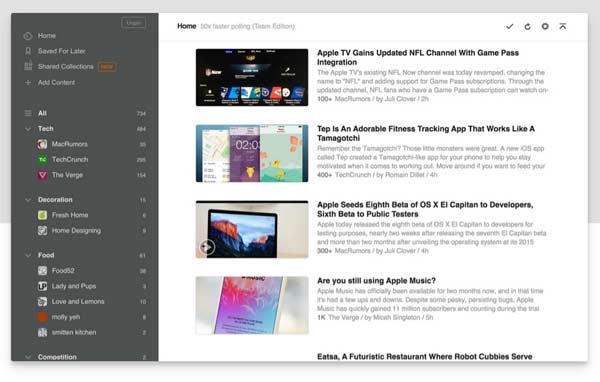Open settings gear icon in header
Screen dimensions: 600x382
pyautogui.click(x=545, y=26)
